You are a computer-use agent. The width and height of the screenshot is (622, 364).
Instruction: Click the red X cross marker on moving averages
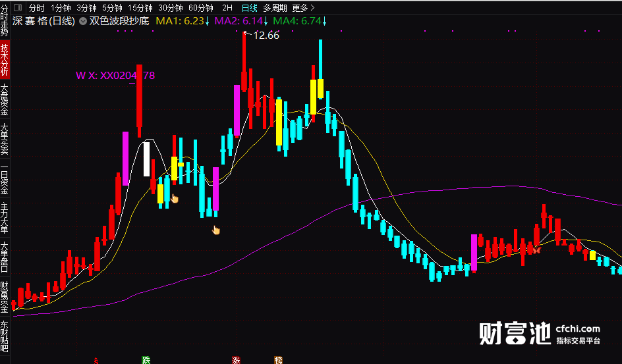(537, 250)
